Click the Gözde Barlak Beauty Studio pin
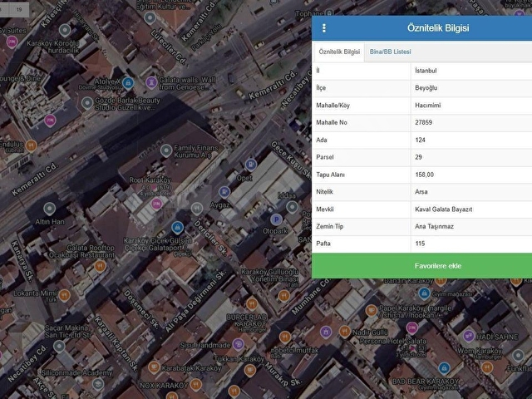Viewport: 532px width, 399px height. click(87, 103)
